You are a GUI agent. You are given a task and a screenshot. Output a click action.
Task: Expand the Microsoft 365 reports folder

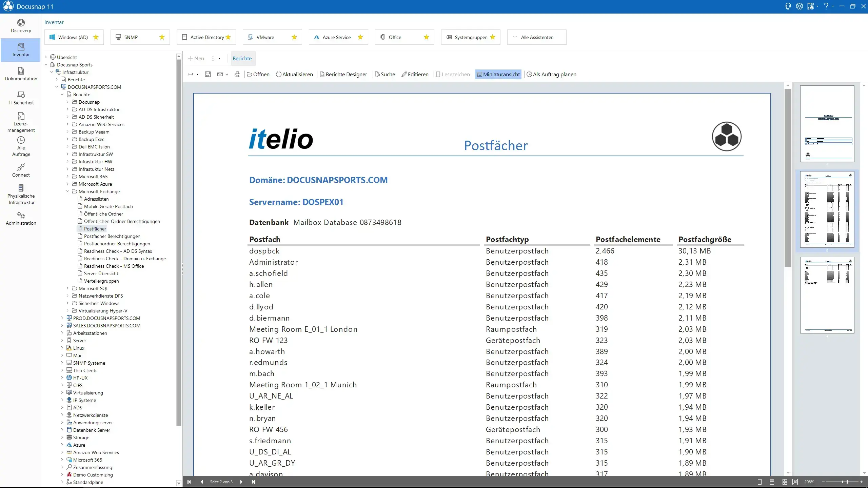click(x=67, y=177)
